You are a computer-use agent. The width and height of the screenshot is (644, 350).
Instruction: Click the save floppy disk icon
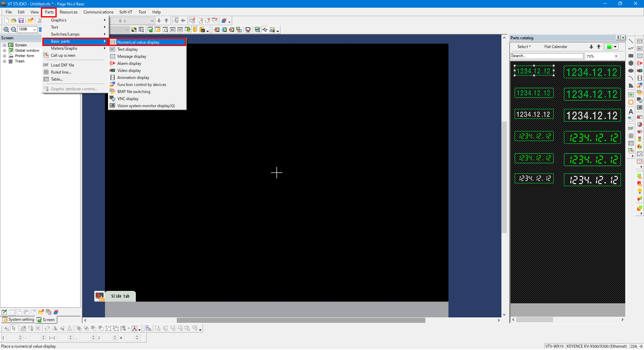[21, 20]
